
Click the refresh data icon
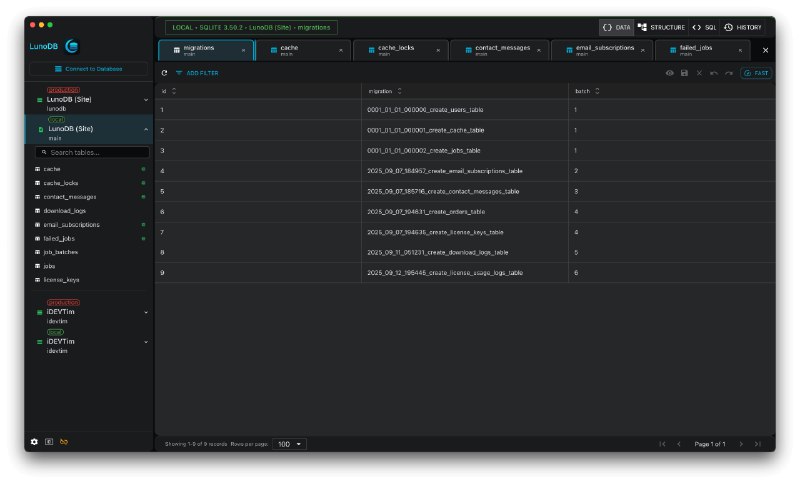[164, 73]
